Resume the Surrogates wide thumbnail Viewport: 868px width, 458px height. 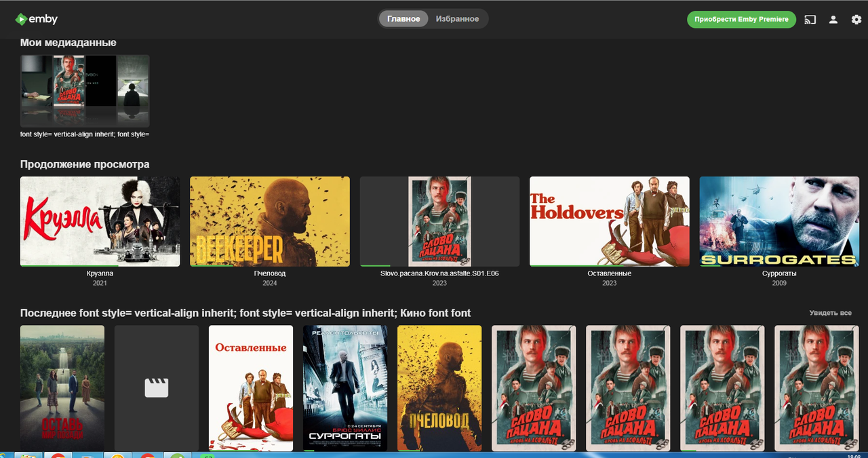tap(779, 221)
